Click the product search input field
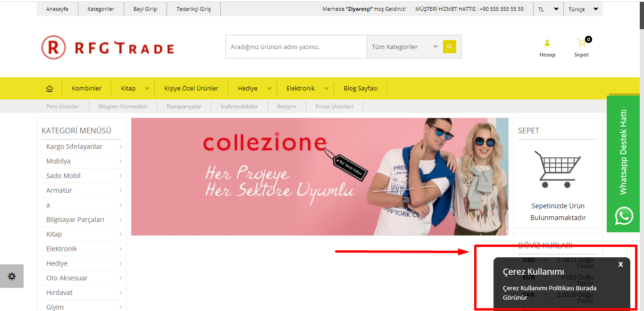Viewport: 644px width, 311px height. point(296,47)
